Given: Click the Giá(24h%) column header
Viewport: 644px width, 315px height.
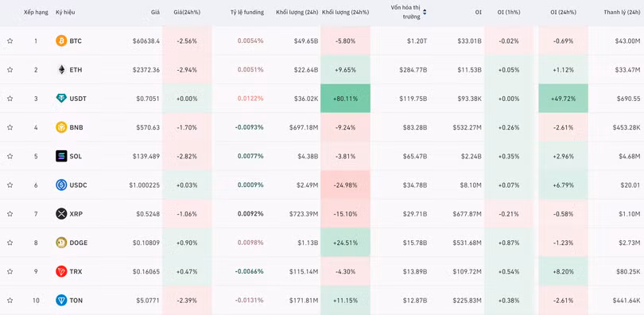Looking at the screenshot, I should click(x=188, y=12).
